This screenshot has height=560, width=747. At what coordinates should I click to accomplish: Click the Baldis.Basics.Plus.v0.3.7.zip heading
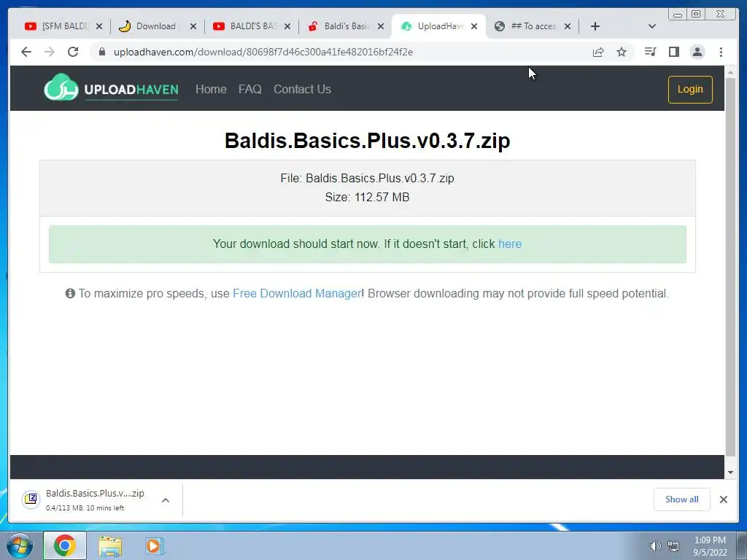click(x=368, y=141)
